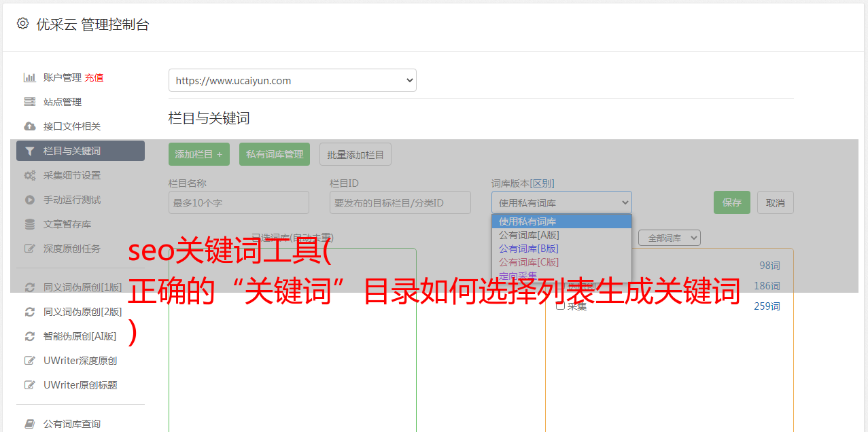Click the cloud upload icon for 接口文件相关
This screenshot has height=432, width=868.
(29, 126)
